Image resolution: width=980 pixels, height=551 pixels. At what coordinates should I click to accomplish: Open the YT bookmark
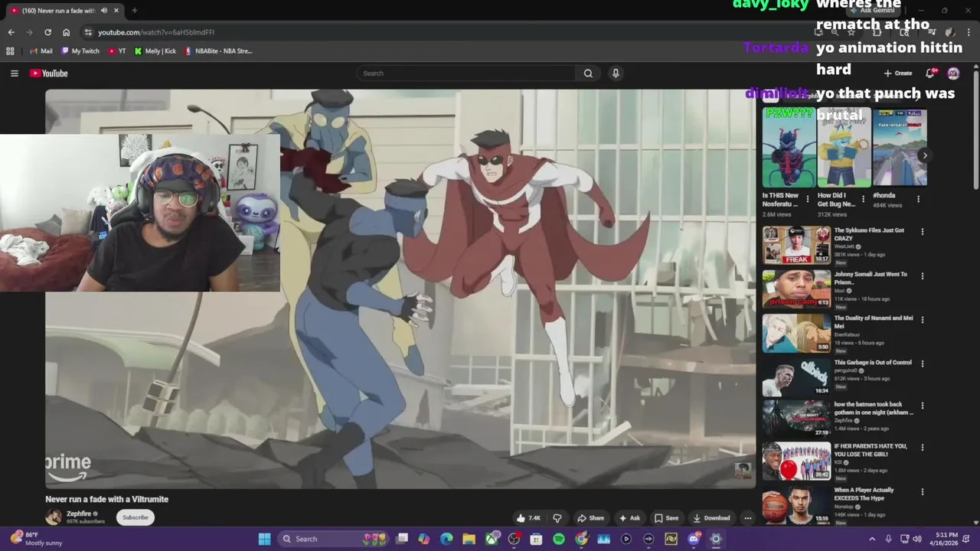[x=117, y=51]
